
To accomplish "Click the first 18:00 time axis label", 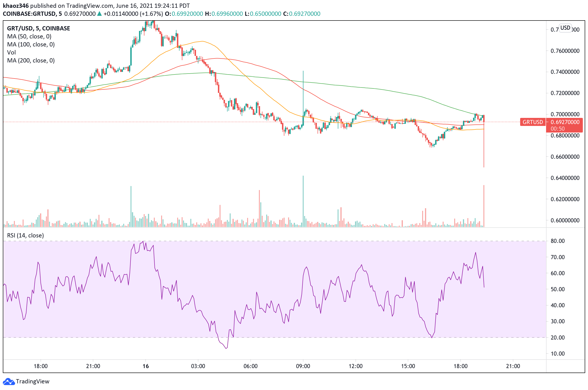I will (41, 366).
